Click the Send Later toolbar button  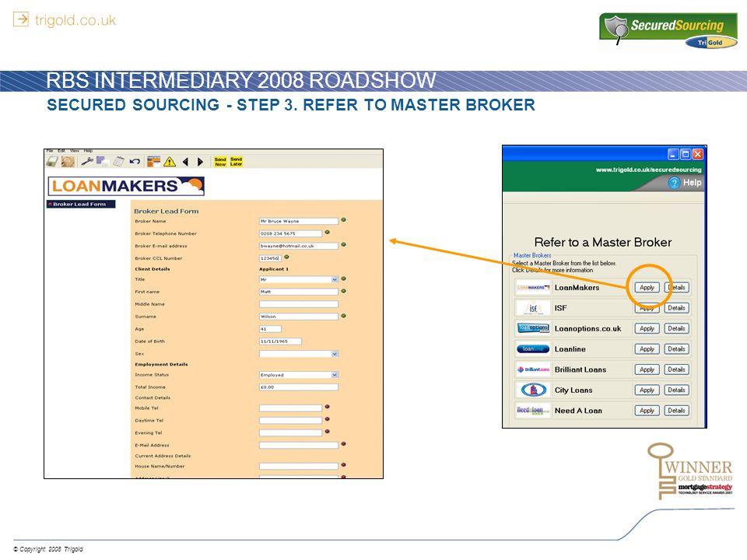point(237,162)
